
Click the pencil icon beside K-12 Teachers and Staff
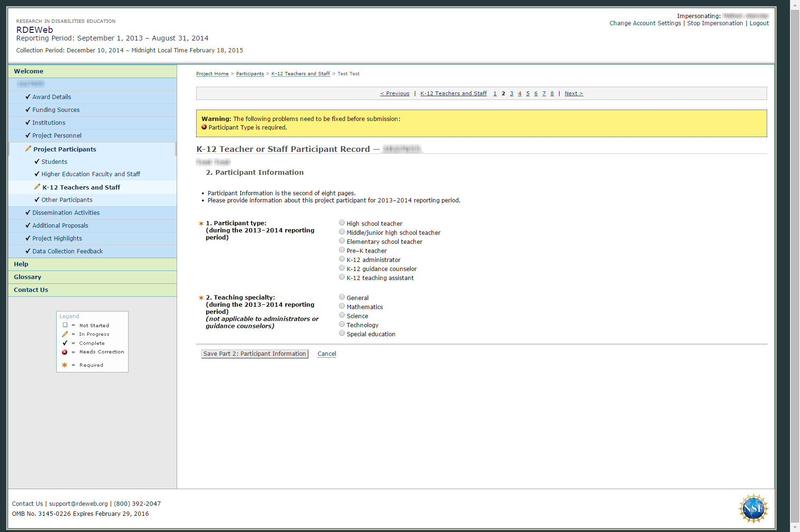(x=37, y=187)
